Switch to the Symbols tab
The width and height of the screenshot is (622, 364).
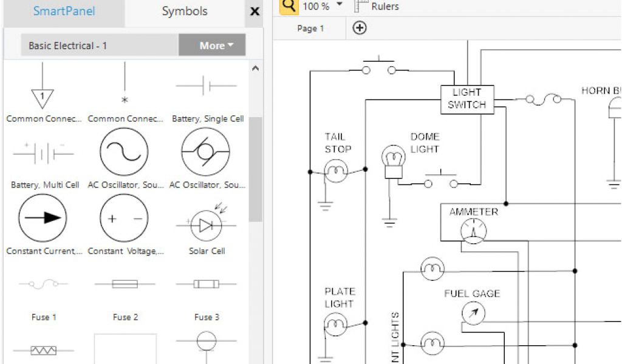point(185,12)
